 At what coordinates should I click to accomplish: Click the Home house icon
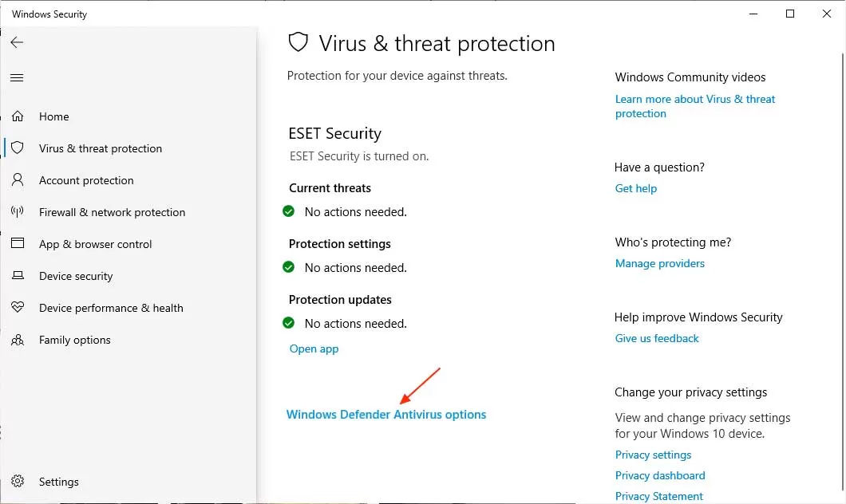[x=18, y=116]
